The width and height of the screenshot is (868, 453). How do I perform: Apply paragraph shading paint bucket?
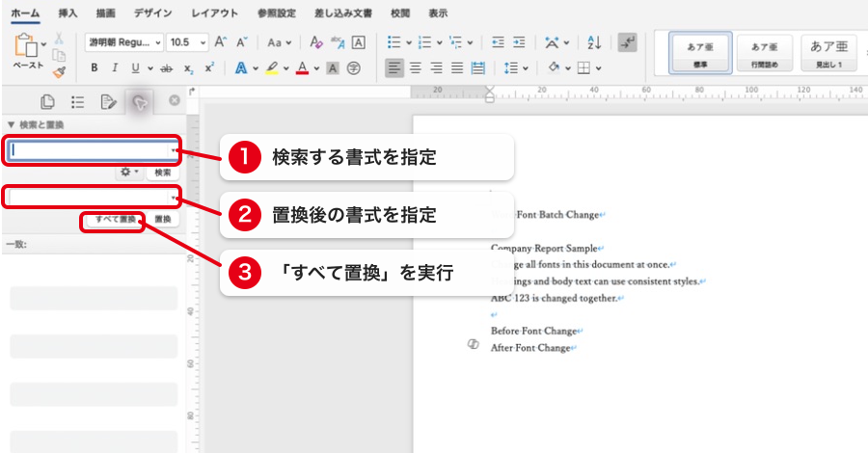(x=554, y=67)
